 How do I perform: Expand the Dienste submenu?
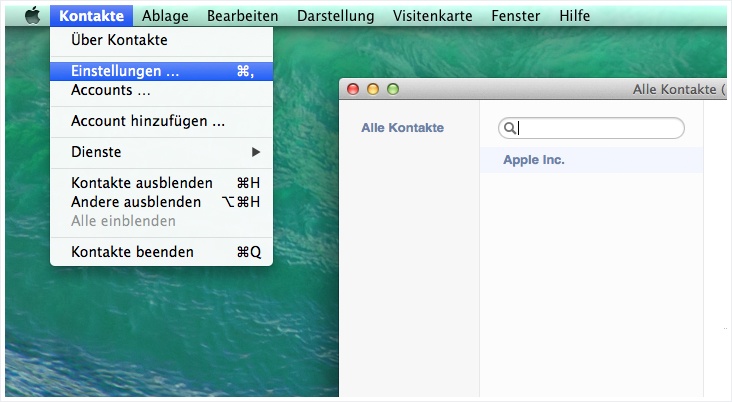coord(162,152)
